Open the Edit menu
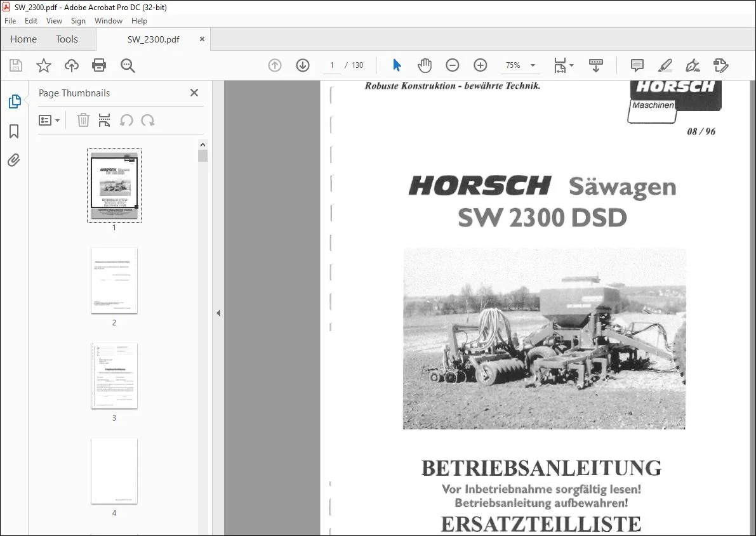 point(31,21)
